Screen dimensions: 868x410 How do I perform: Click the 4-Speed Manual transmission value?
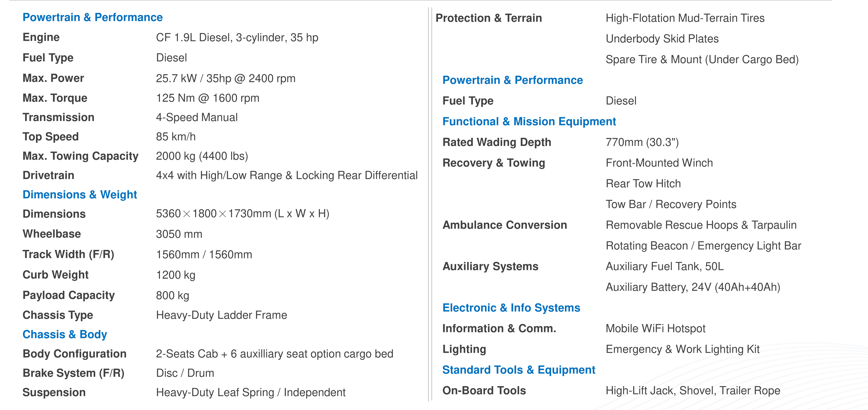pos(196,117)
